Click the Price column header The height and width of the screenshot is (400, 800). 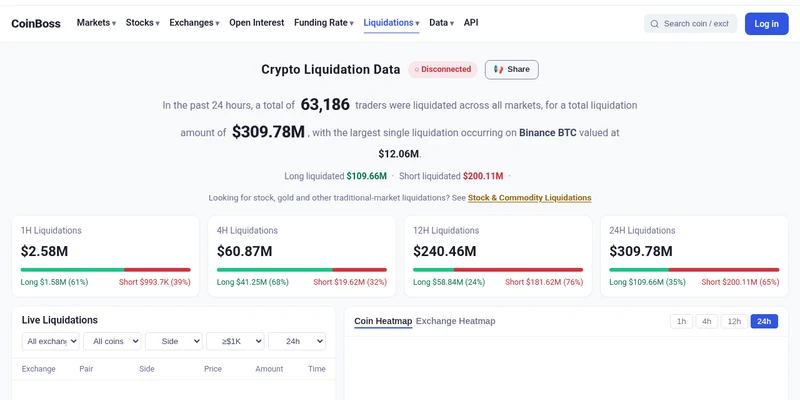point(213,369)
